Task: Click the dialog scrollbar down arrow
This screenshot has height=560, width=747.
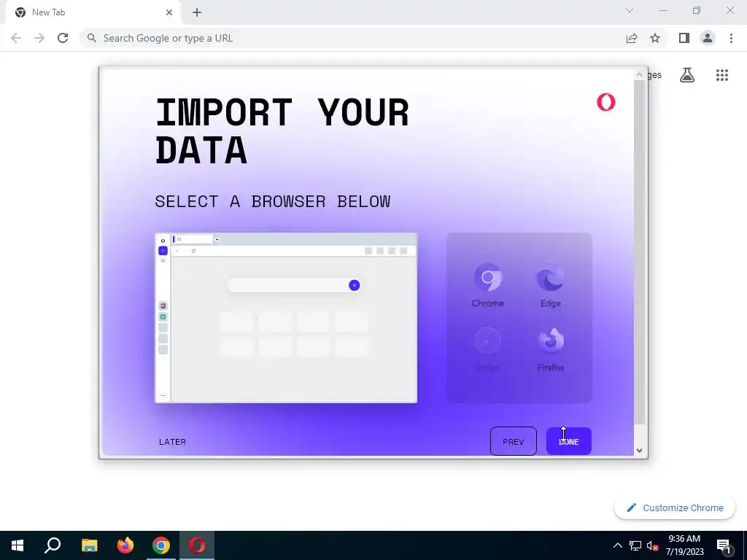Action: pyautogui.click(x=639, y=450)
